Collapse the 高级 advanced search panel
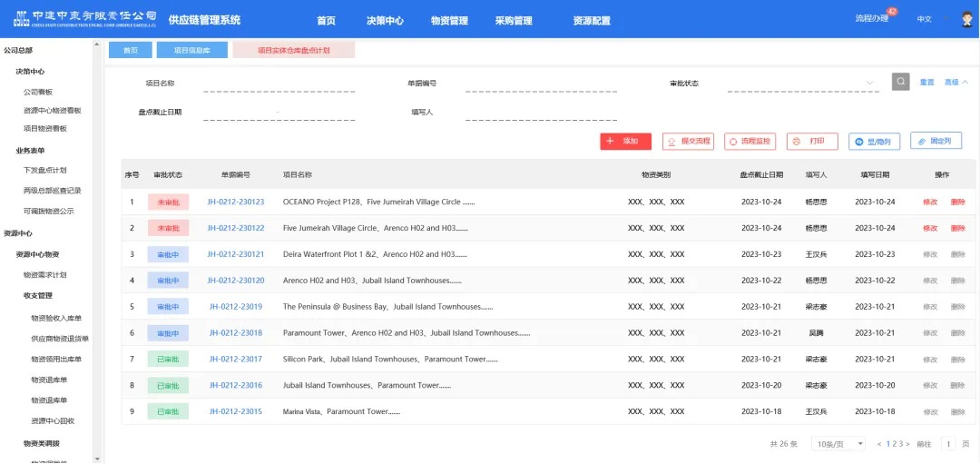 (x=956, y=83)
